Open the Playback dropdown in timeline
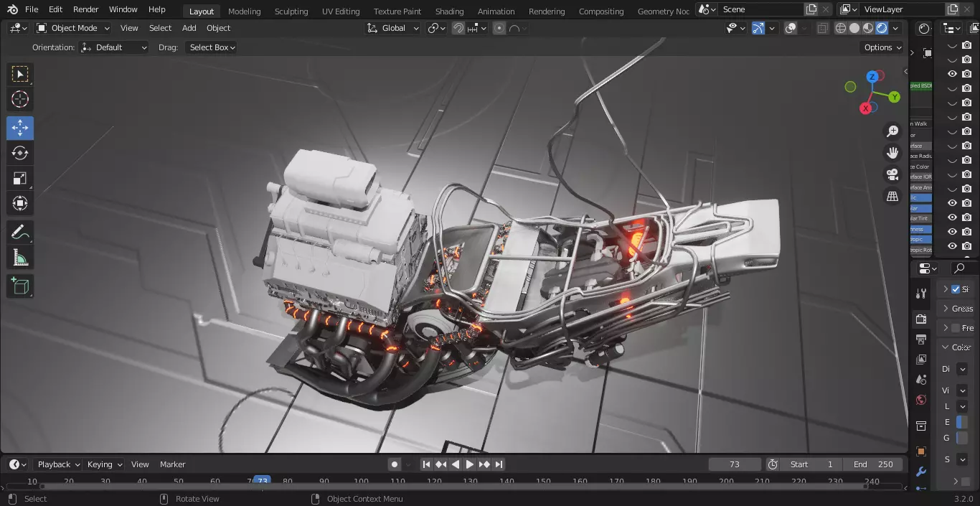980x506 pixels. (x=59, y=464)
